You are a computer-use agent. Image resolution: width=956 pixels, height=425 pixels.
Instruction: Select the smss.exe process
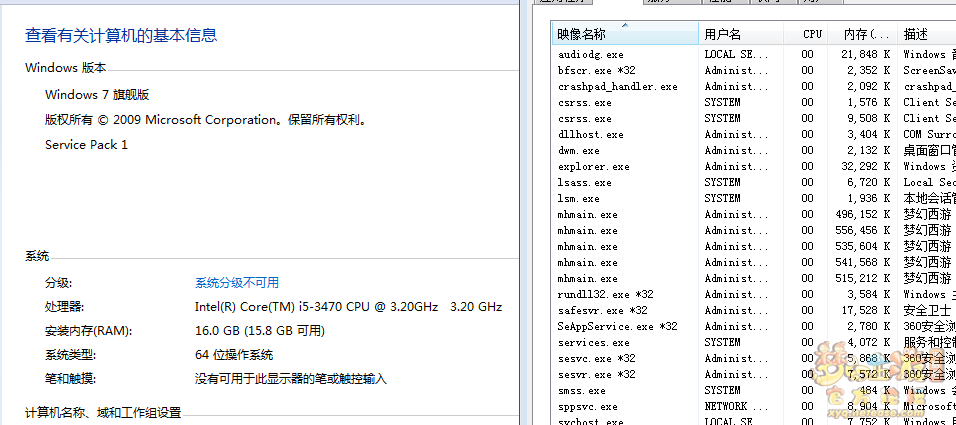coord(754,390)
